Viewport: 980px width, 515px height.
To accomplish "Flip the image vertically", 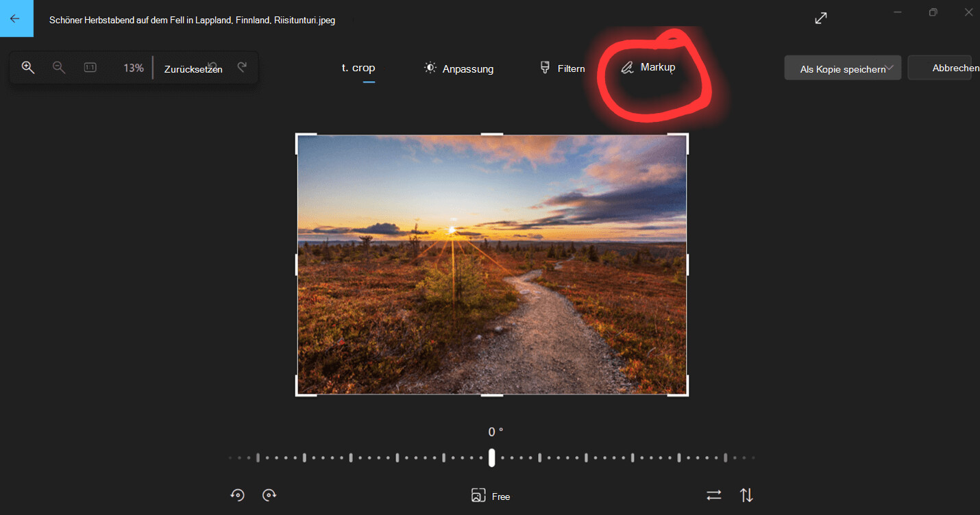I will [746, 495].
